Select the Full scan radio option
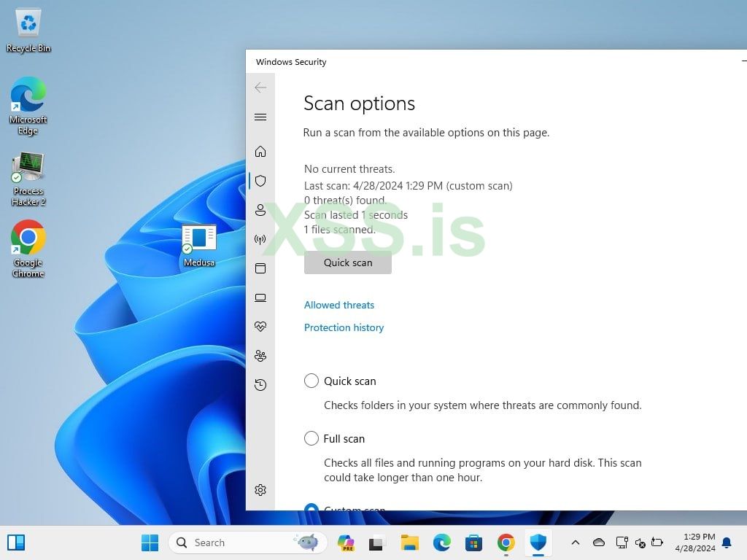747x560 pixels. pyautogui.click(x=311, y=438)
